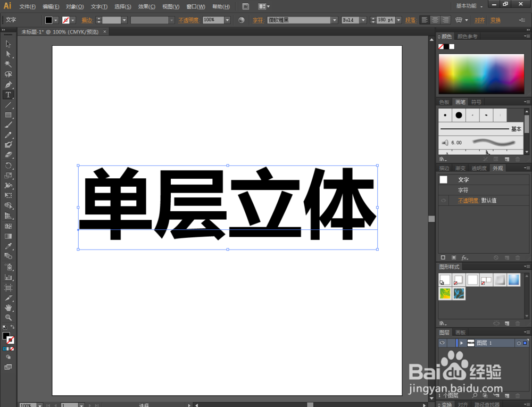Select the Zoom tool
The width and height of the screenshot is (532, 407).
click(x=8, y=317)
